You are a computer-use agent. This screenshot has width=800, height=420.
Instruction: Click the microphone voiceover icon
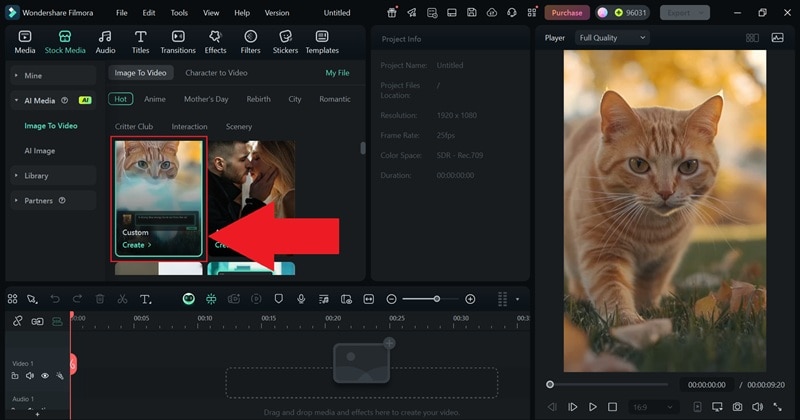tap(301, 299)
